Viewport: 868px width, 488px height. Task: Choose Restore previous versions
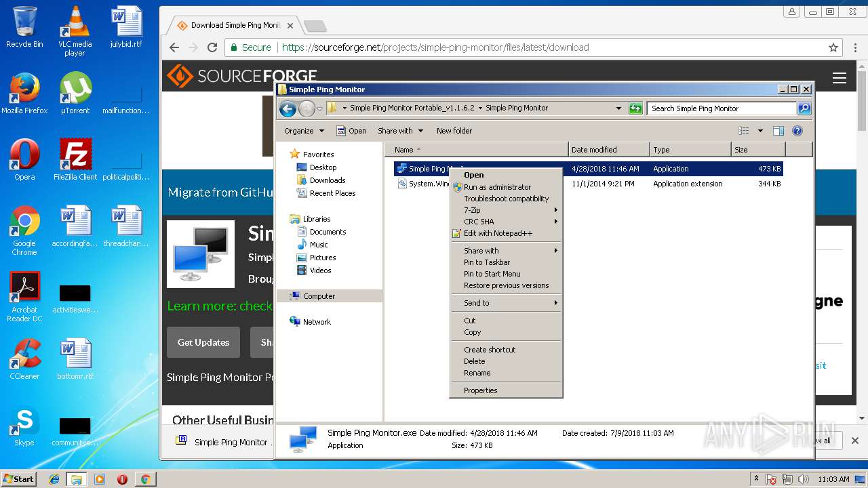(x=507, y=285)
